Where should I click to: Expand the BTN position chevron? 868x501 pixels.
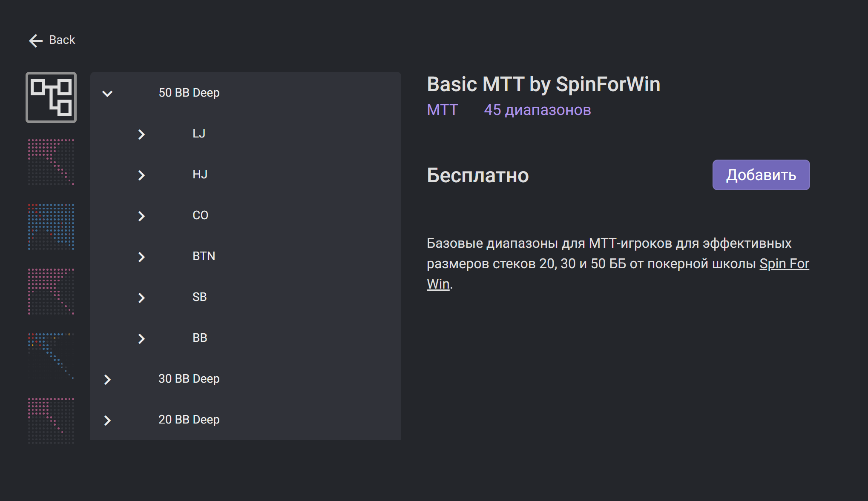click(x=141, y=257)
